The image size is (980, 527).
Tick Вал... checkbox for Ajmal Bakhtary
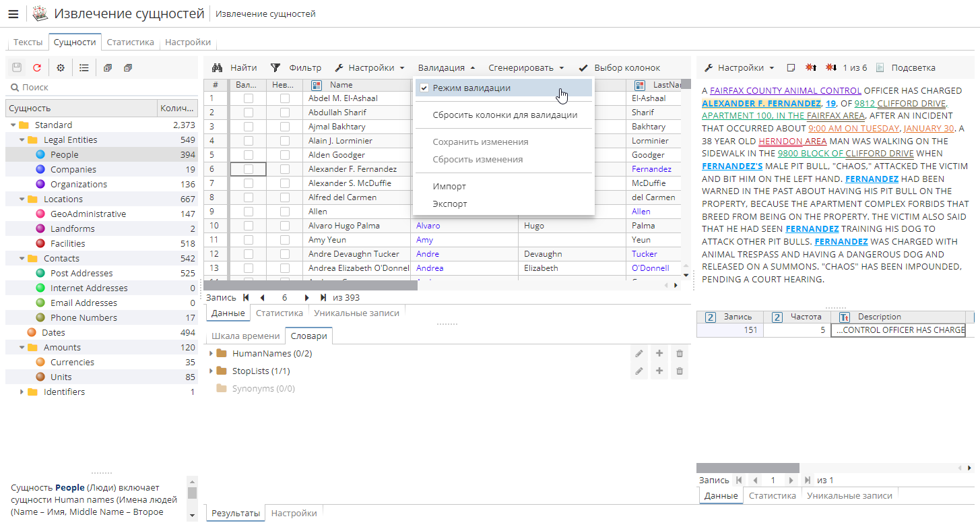coord(249,127)
